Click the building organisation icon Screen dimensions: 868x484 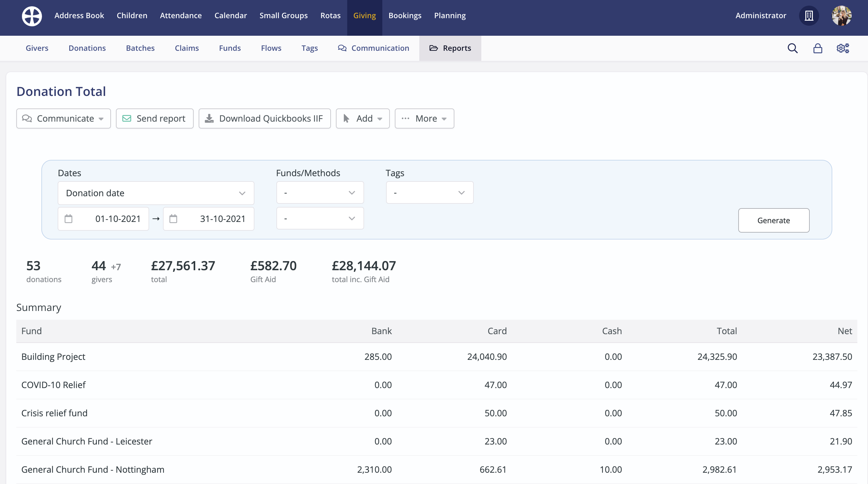pos(809,16)
